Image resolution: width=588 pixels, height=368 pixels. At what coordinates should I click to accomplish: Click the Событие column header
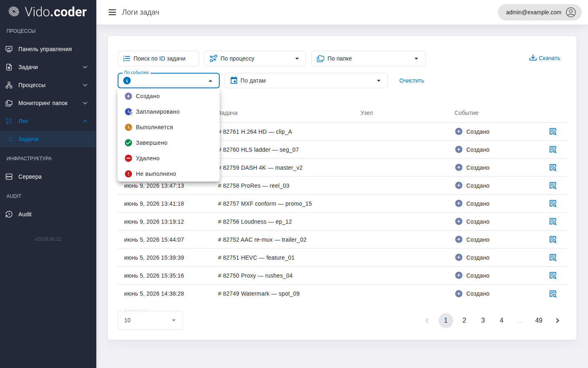(x=466, y=113)
